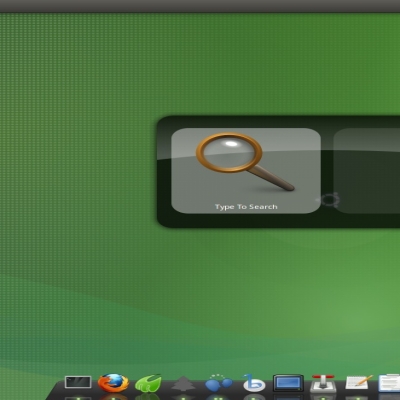Open the blue chat bubbles dock icon
This screenshot has width=400, height=400.
coord(218,383)
